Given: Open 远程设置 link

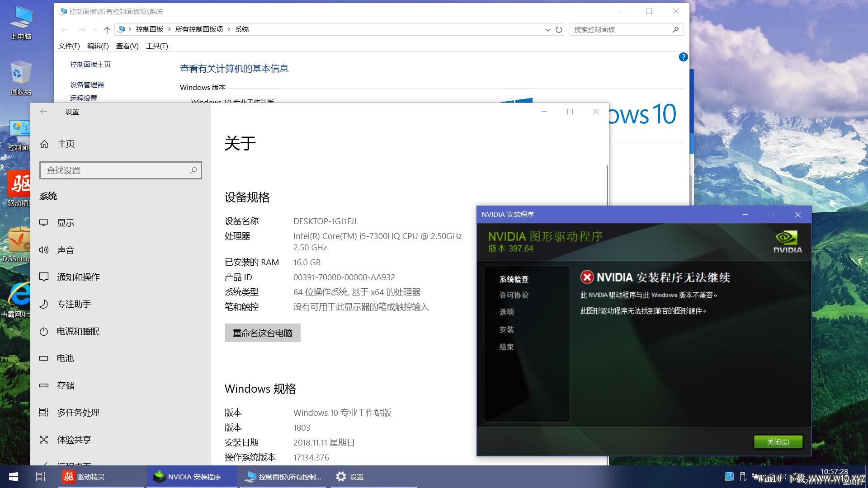Looking at the screenshot, I should pyautogui.click(x=84, y=99).
